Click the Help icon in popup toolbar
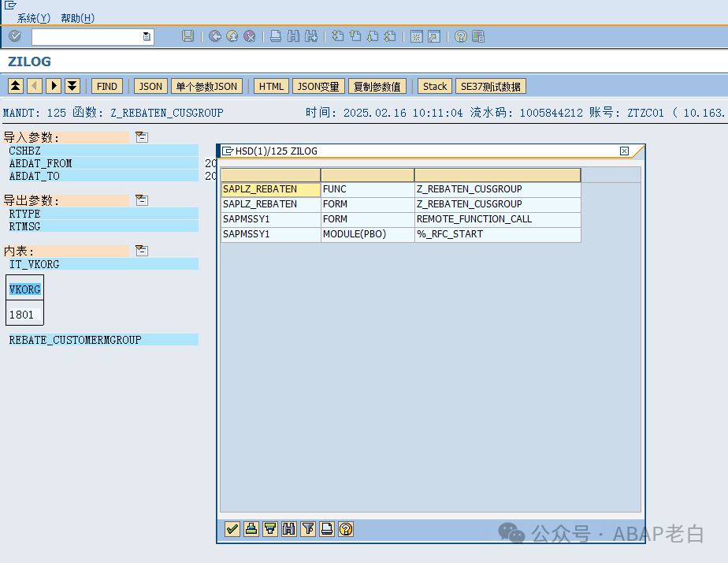 pyautogui.click(x=346, y=528)
